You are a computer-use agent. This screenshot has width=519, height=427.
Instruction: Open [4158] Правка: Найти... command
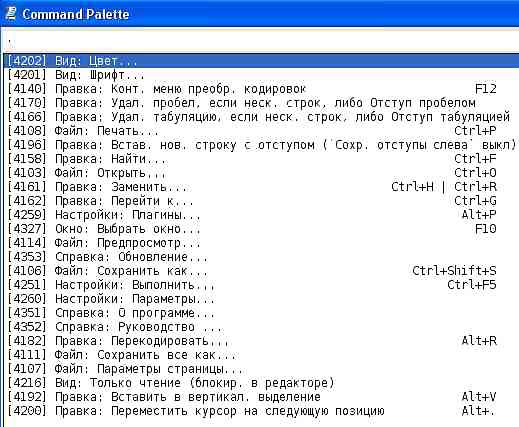tap(262, 159)
